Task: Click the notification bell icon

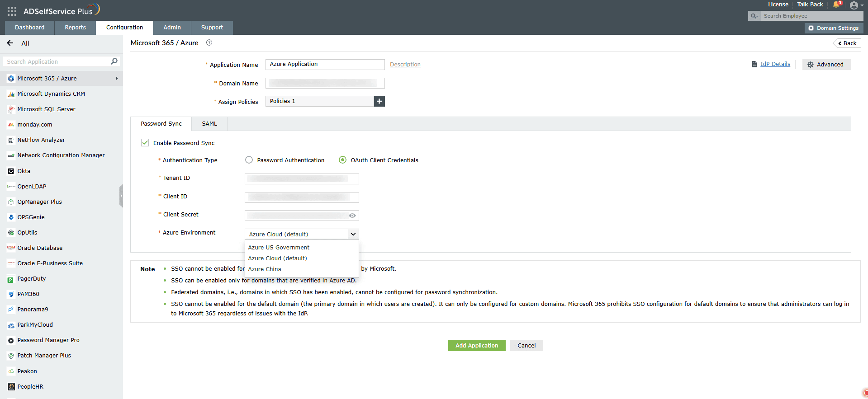Action: click(x=836, y=5)
